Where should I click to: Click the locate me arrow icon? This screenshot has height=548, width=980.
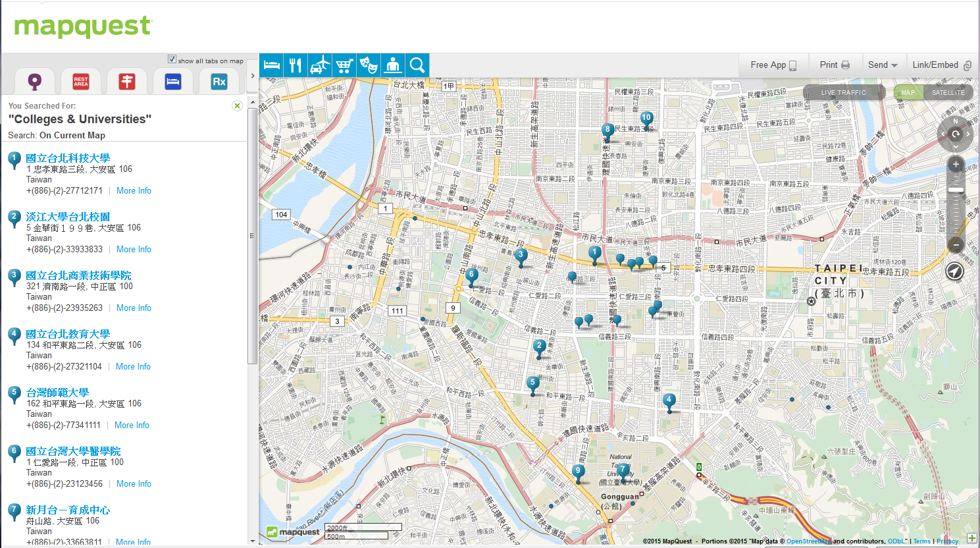tap(954, 271)
